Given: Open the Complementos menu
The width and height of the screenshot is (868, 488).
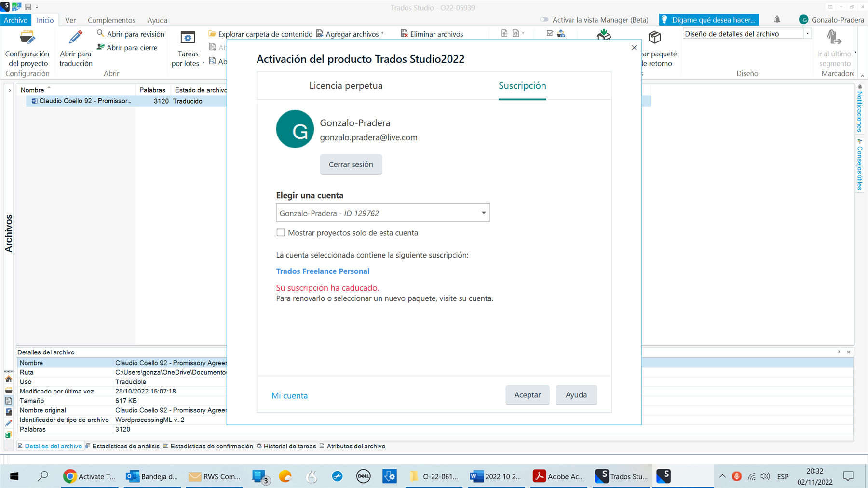Looking at the screenshot, I should 111,20.
